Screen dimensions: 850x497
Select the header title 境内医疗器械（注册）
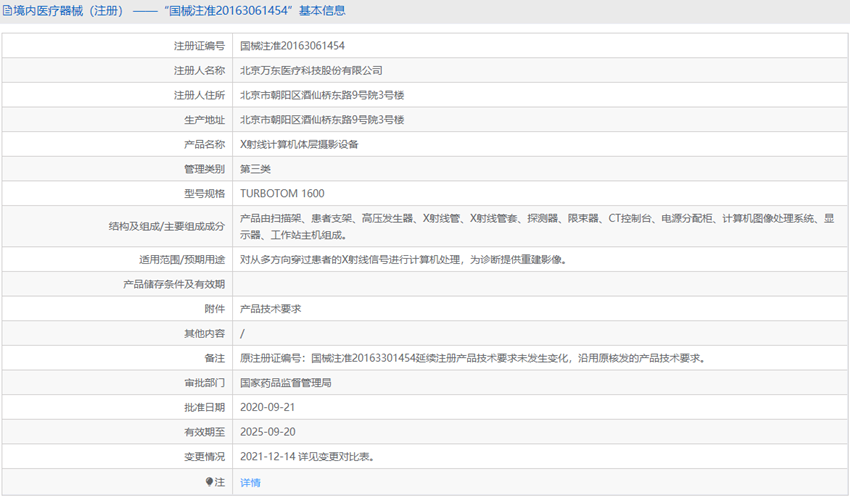pos(68,11)
